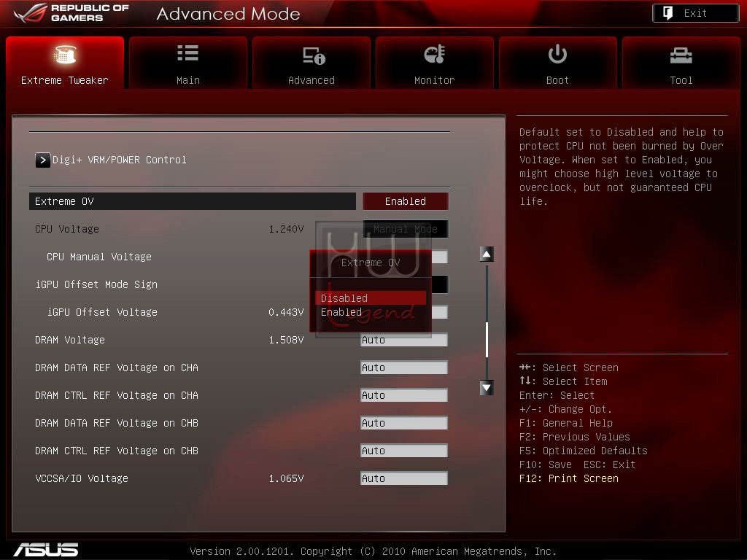
Task: Select the CPU Voltage label
Action: point(67,229)
